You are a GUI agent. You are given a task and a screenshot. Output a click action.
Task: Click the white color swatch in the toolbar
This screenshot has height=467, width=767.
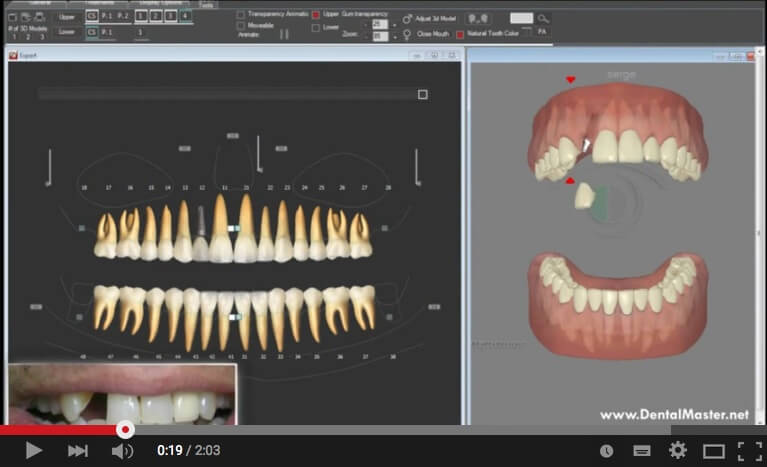point(521,18)
